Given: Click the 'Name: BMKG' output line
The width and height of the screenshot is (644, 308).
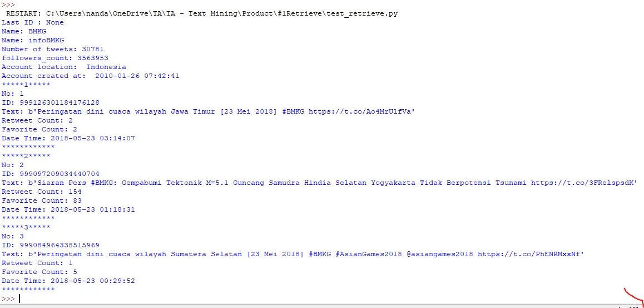Looking at the screenshot, I should pyautogui.click(x=24, y=31).
